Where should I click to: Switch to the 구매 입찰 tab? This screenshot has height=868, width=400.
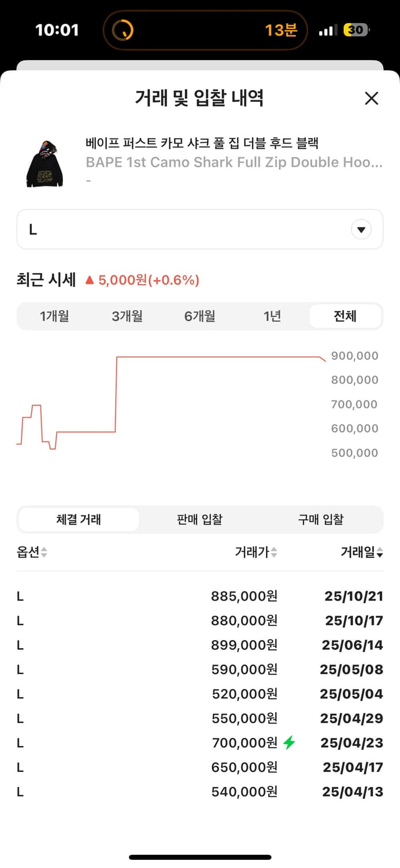321,519
